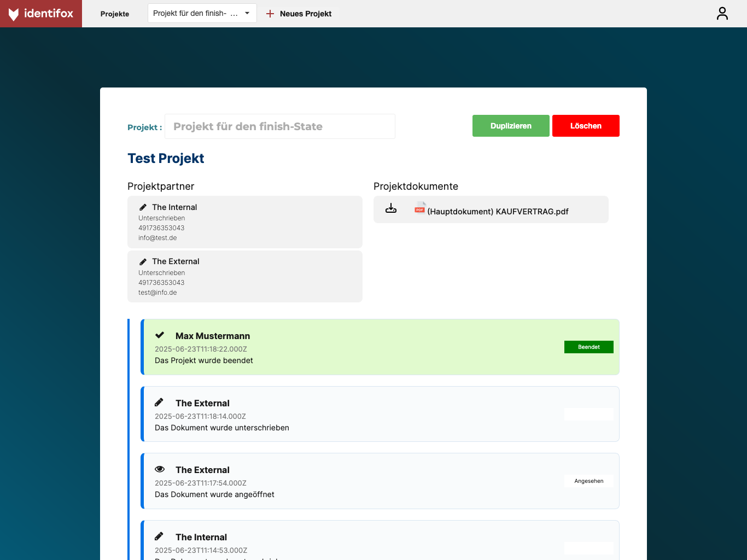Click checkmark icon next to Max Mustermann
Viewport: 747px width, 560px height.
pyautogui.click(x=160, y=335)
